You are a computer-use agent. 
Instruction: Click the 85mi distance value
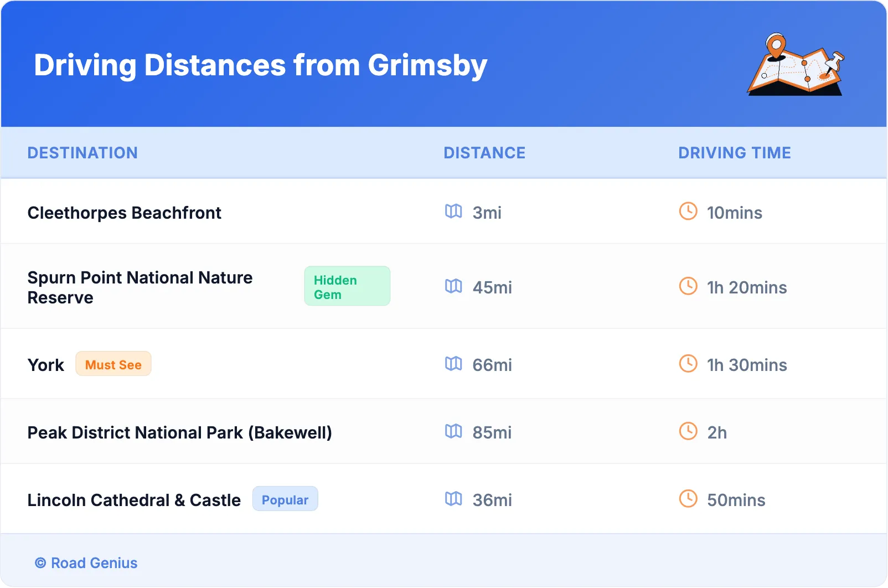tap(492, 432)
